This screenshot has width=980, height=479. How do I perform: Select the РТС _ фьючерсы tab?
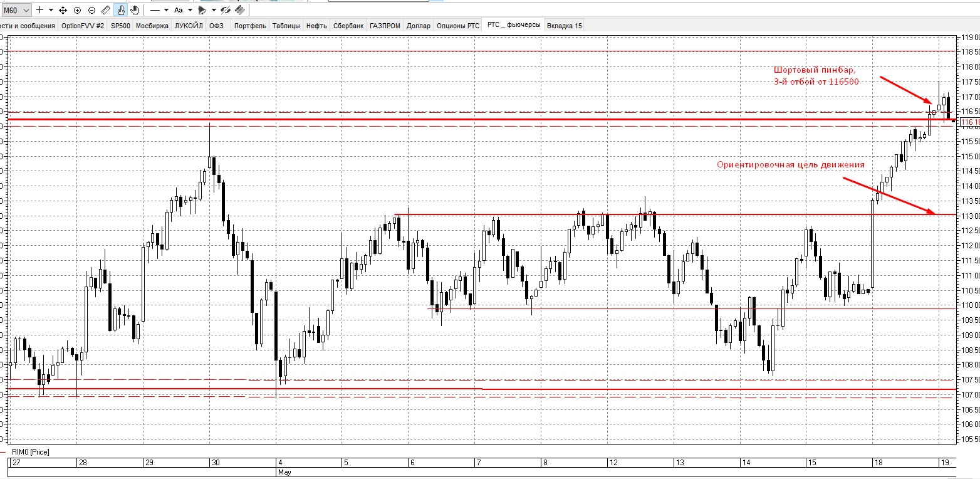514,26
